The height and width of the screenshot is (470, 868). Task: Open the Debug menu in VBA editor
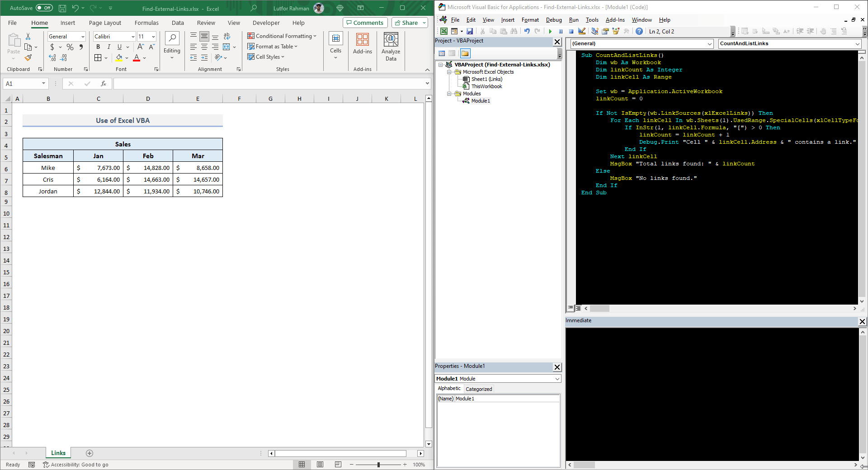pyautogui.click(x=553, y=20)
